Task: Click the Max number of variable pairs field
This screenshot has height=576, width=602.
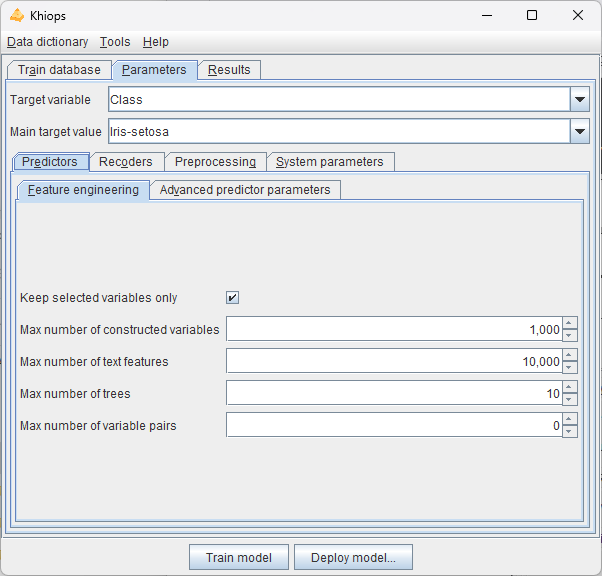Action: point(394,425)
